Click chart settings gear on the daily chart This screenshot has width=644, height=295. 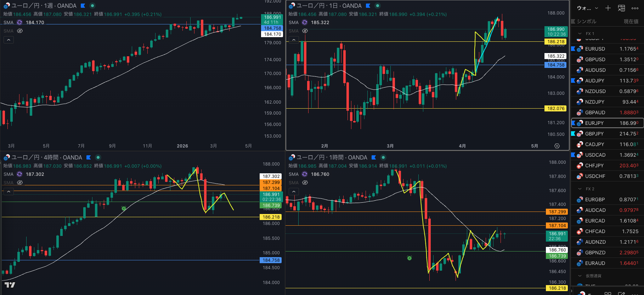(557, 146)
